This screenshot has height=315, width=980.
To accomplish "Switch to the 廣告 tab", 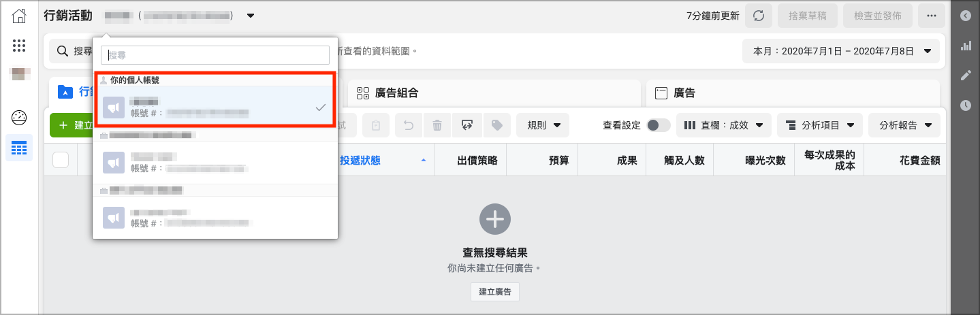I will (793, 93).
